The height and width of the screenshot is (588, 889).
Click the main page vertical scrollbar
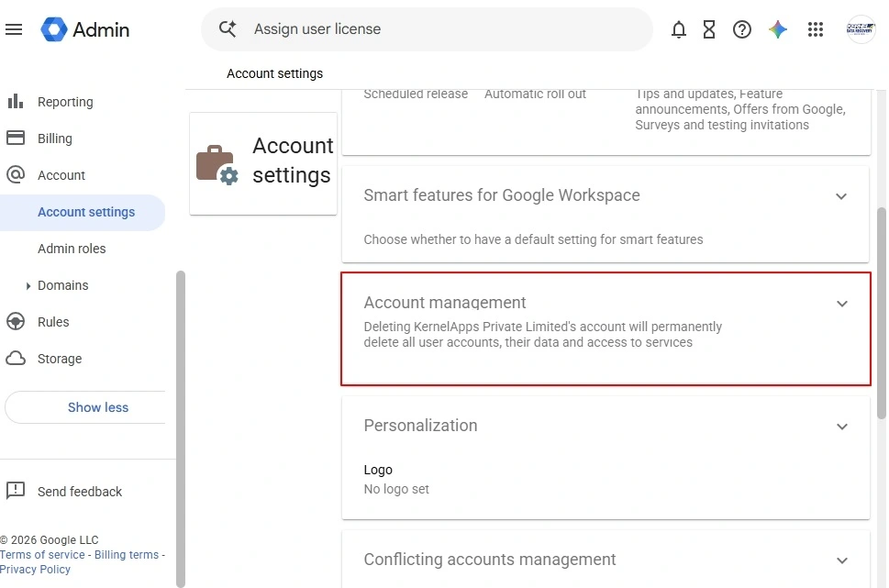point(881,313)
